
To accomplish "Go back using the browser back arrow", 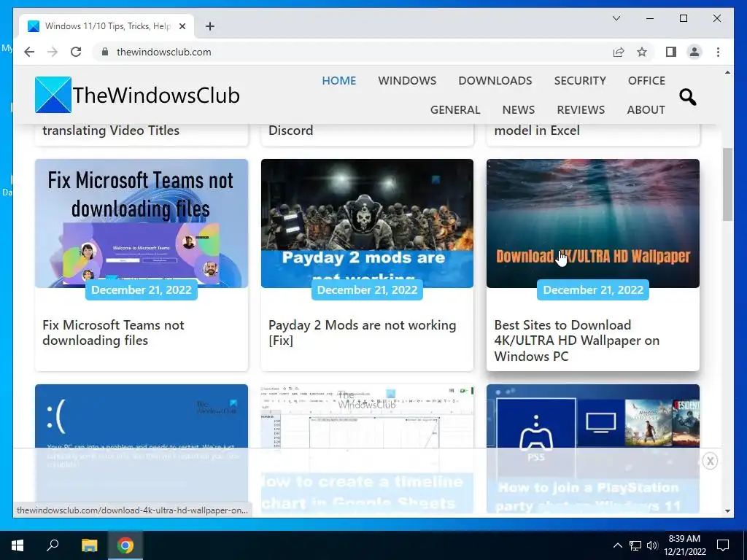I will tap(29, 52).
